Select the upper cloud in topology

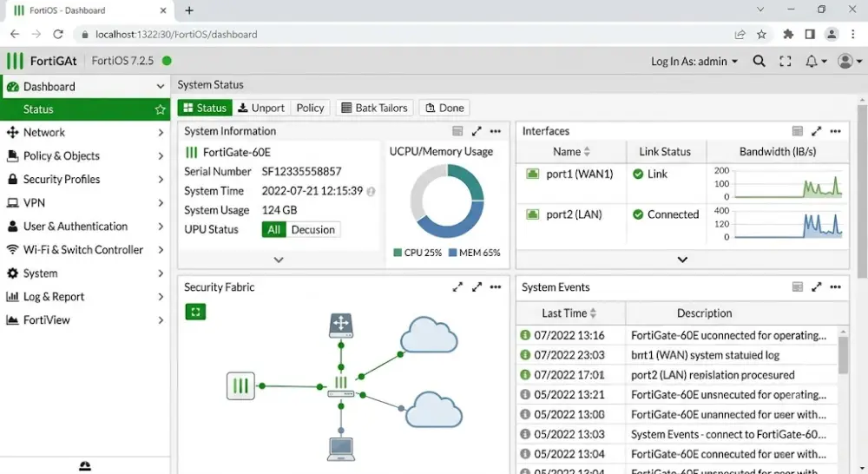coord(429,334)
